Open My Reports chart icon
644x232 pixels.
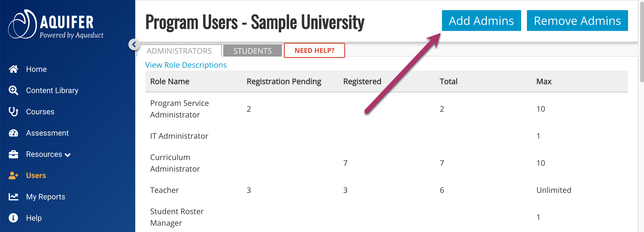pos(14,197)
